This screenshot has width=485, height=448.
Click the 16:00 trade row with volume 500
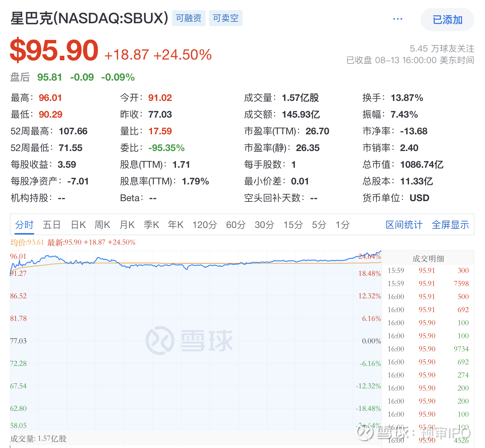[x=428, y=297]
